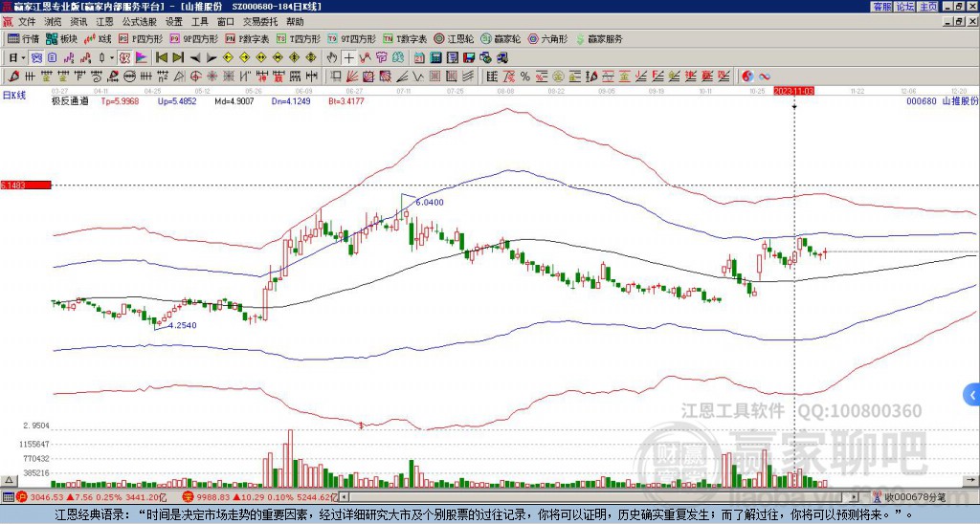This screenshot has height=524, width=980.
Task: Click the 4.2540 low price annotation
Action: point(183,325)
